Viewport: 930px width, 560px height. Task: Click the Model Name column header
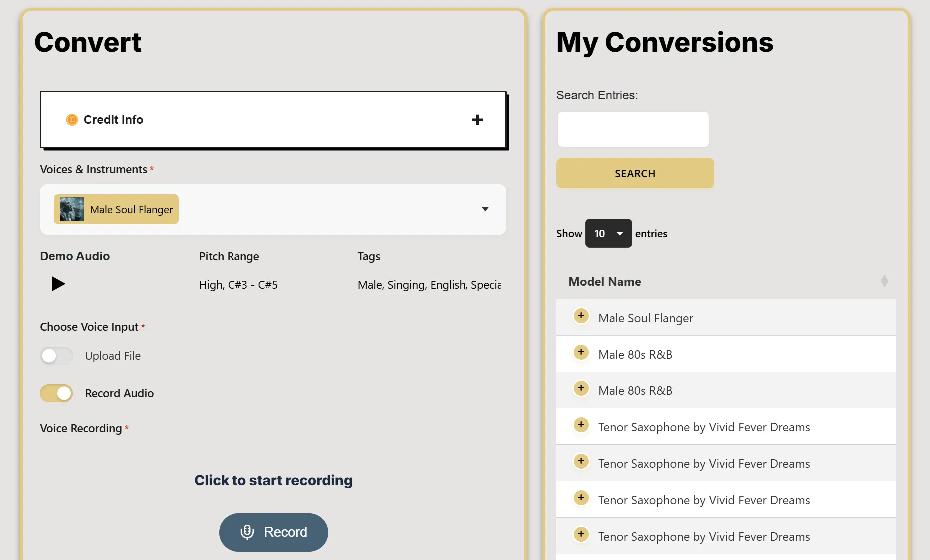605,282
